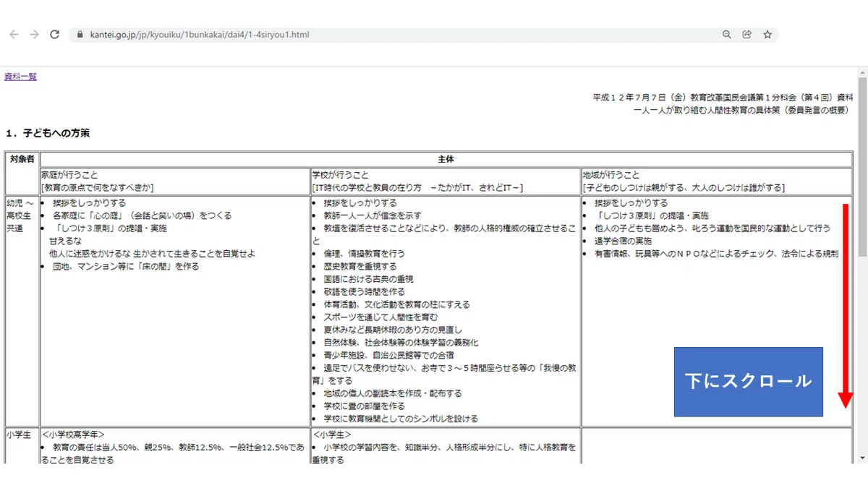Click the text 青少年施設、自治公民館等での合宿

point(389,355)
